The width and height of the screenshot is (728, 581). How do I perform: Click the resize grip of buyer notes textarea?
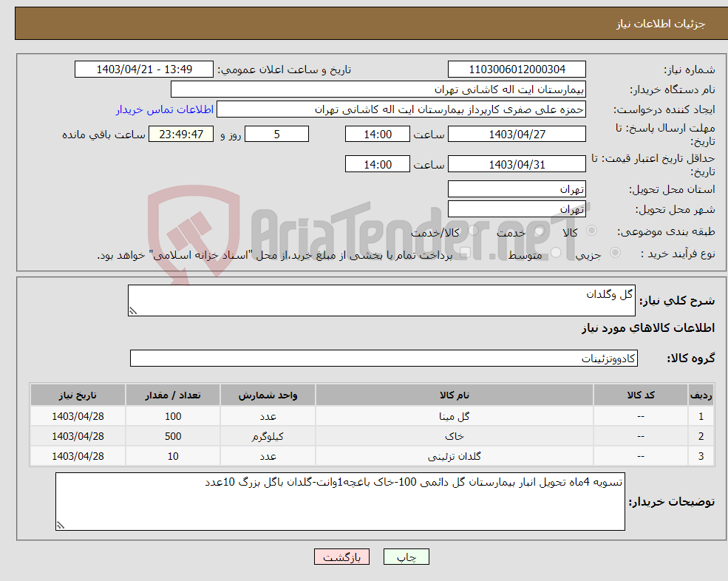[61, 526]
